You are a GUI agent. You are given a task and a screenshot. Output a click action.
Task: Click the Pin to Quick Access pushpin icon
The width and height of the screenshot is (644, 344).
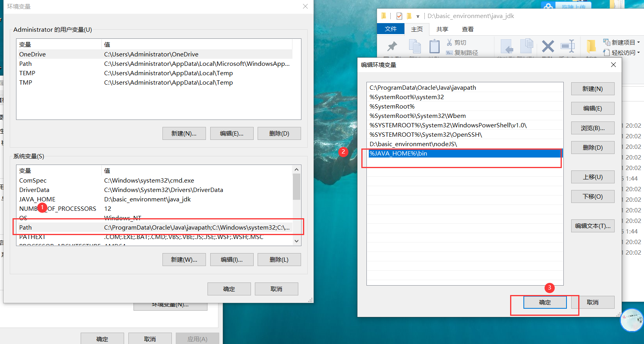pyautogui.click(x=392, y=46)
